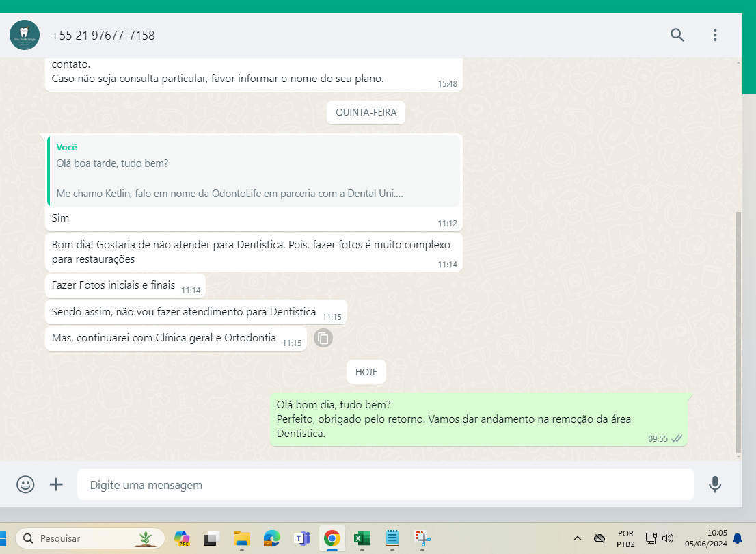Select the sent green 'Olá bom dia' message
The width and height of the screenshot is (756, 554).
478,419
